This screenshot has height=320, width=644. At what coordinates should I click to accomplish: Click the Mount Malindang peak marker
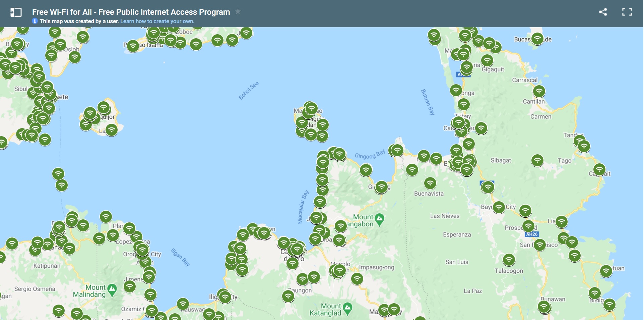[x=112, y=290]
